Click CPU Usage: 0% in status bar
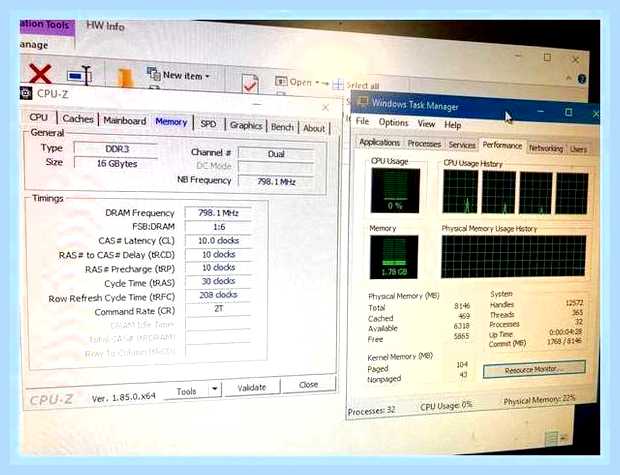The image size is (620, 475). pos(446,406)
